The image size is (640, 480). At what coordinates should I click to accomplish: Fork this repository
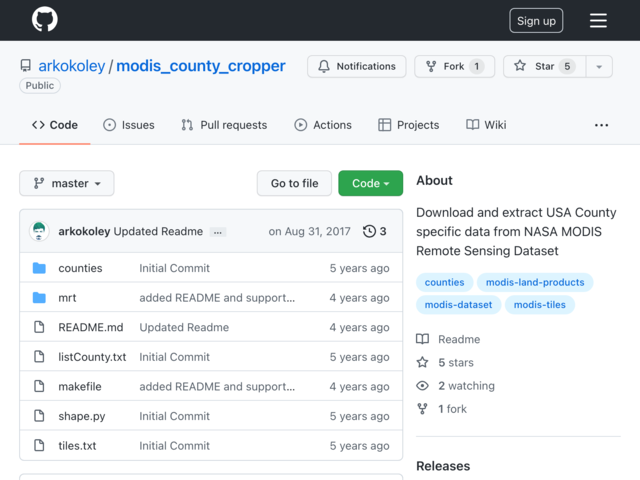click(455, 66)
